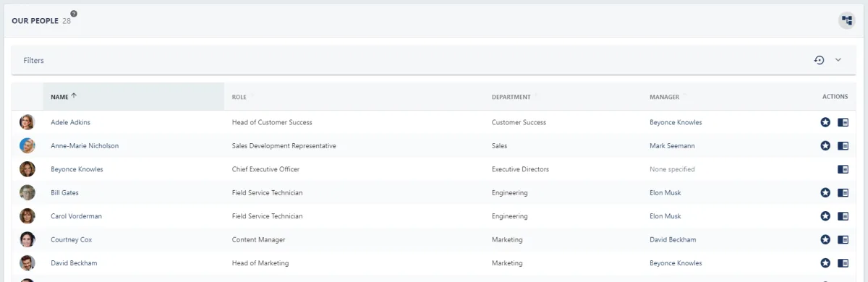Expand the Filters panel chevron
Image resolution: width=868 pixels, height=282 pixels.
pyautogui.click(x=838, y=60)
